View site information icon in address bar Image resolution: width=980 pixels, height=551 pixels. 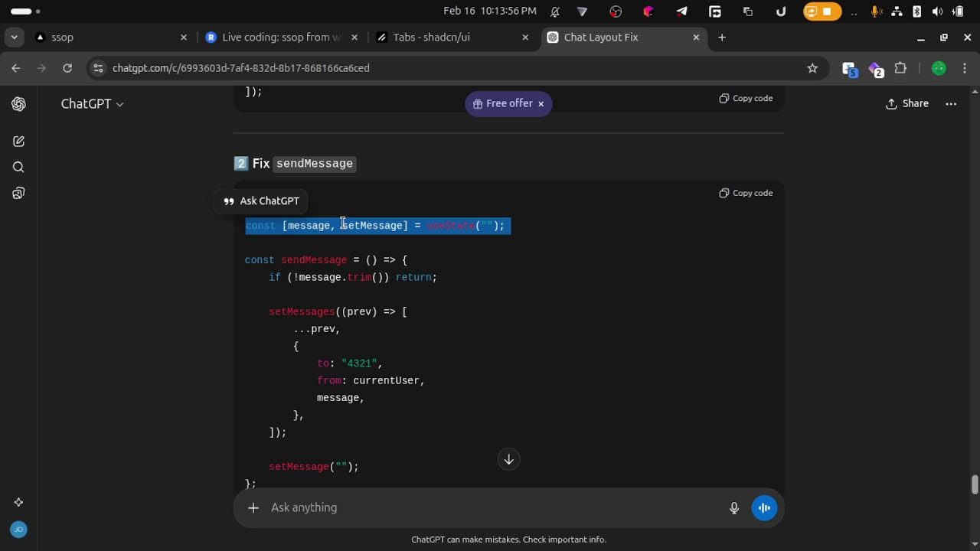coord(97,68)
